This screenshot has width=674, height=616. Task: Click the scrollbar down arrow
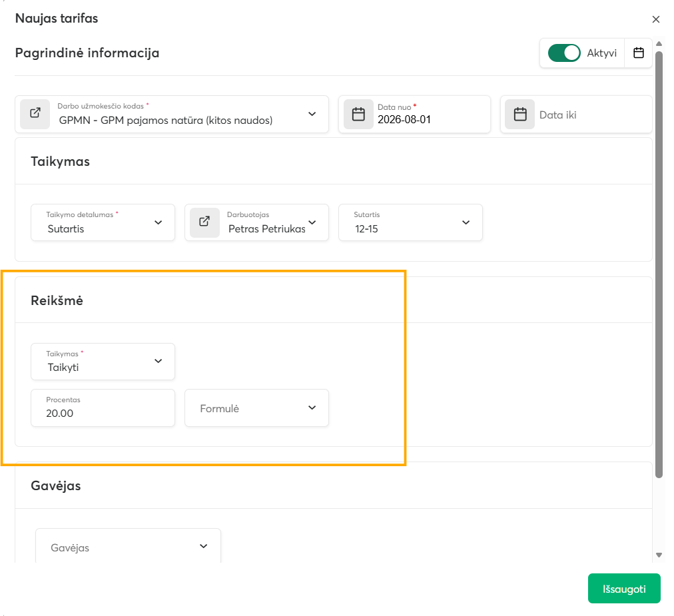click(x=659, y=555)
